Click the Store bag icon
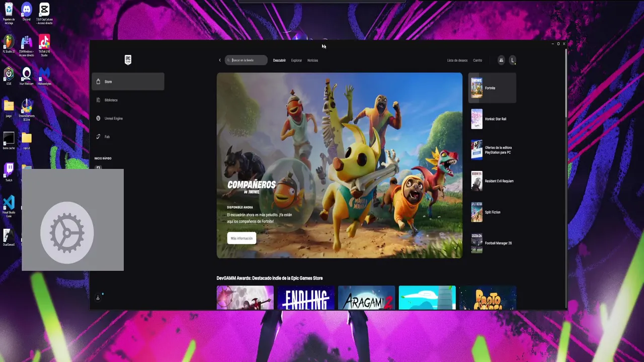This screenshot has width=644, height=362. coord(99,81)
